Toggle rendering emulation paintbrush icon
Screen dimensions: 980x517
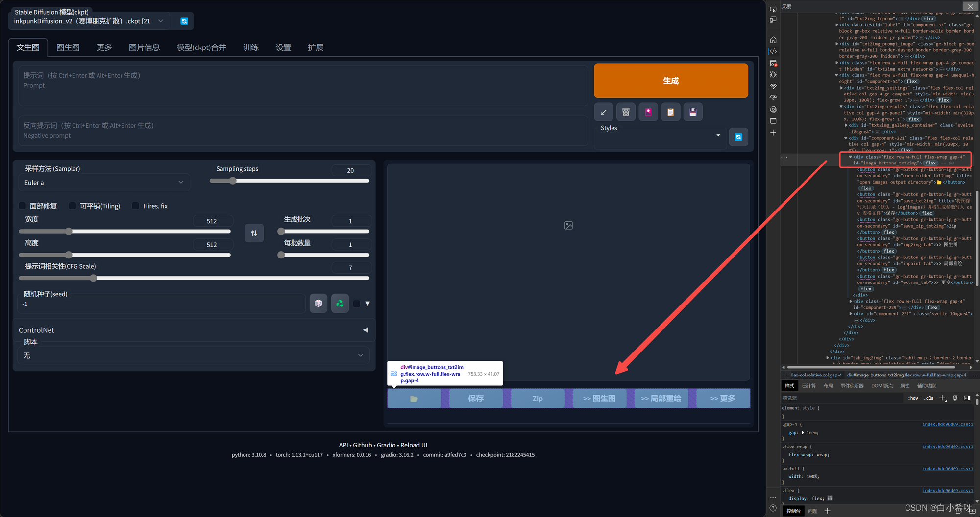(955, 398)
